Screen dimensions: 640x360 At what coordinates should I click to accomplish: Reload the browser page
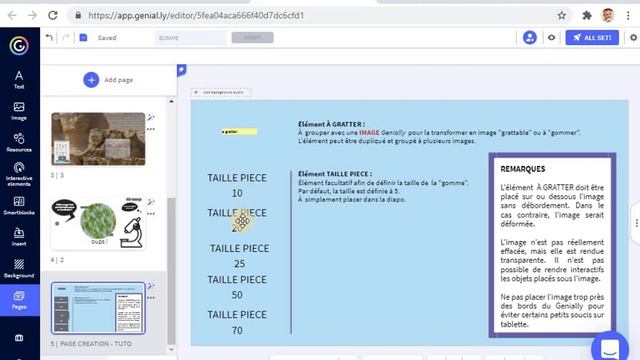click(x=53, y=16)
